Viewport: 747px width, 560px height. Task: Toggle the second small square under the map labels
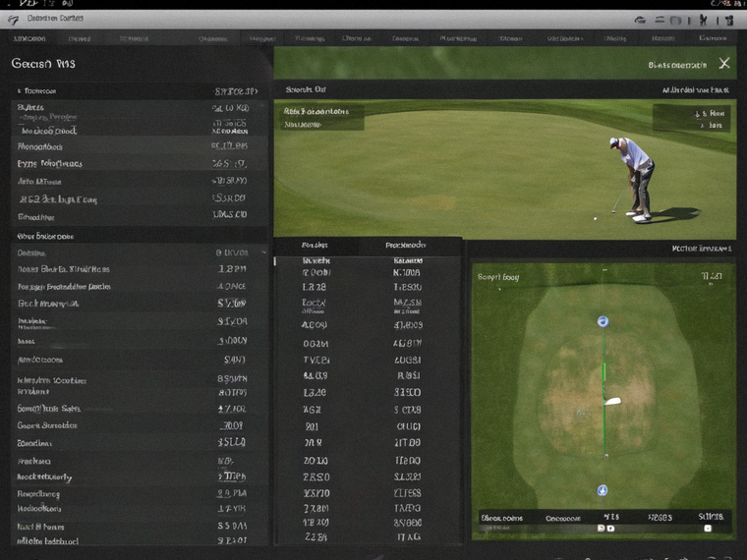[610, 529]
